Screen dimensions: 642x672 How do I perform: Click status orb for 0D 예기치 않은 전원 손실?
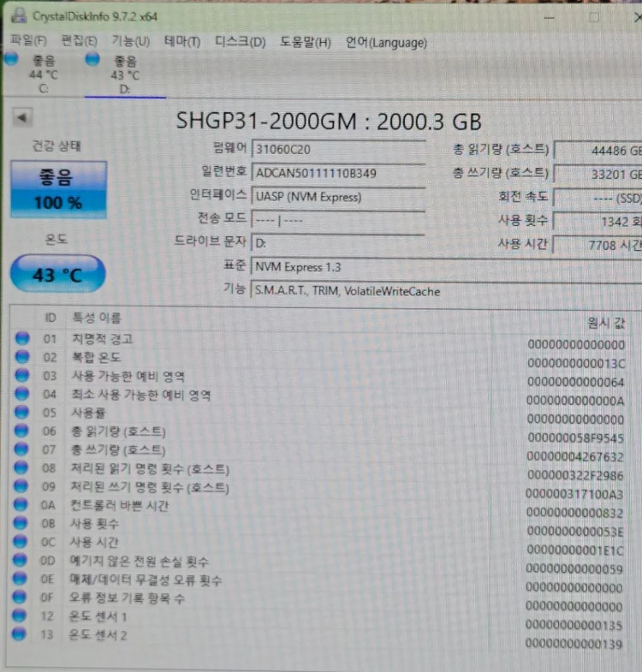(x=21, y=560)
